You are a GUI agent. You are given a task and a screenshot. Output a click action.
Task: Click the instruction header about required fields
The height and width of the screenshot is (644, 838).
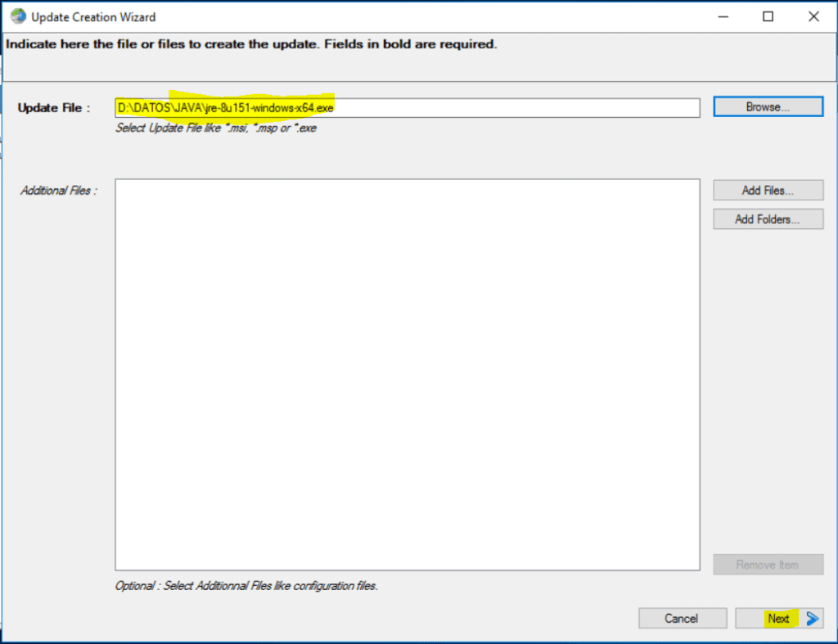[x=251, y=44]
